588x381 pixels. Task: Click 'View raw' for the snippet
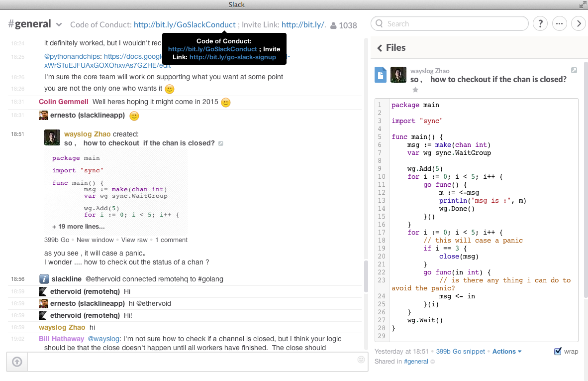click(x=134, y=240)
